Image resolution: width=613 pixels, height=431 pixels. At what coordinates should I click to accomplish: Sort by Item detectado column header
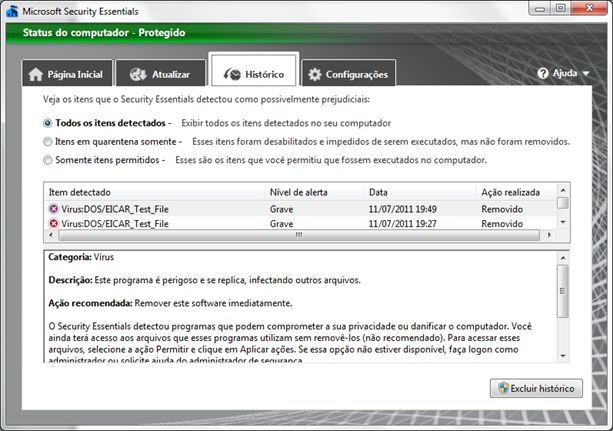point(155,192)
